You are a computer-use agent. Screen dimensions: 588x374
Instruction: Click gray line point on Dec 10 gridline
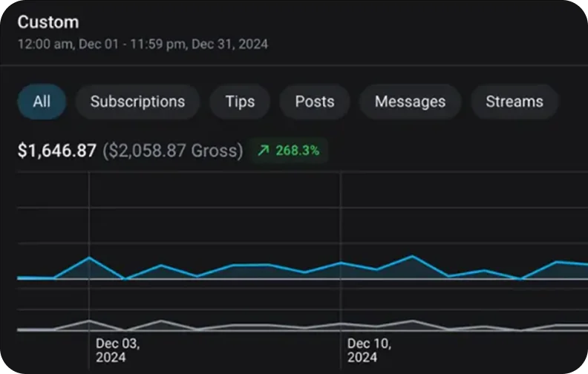[x=341, y=324]
